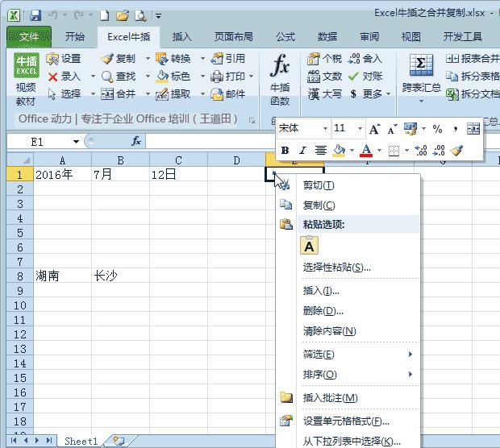Click the insert new worksheet tab button
The image size is (500, 448).
click(x=119, y=442)
